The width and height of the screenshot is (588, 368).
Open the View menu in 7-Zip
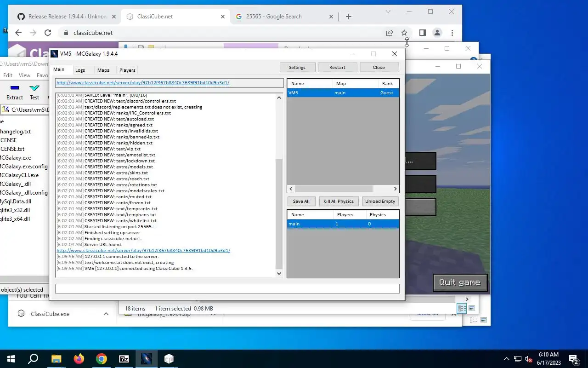coord(25,75)
